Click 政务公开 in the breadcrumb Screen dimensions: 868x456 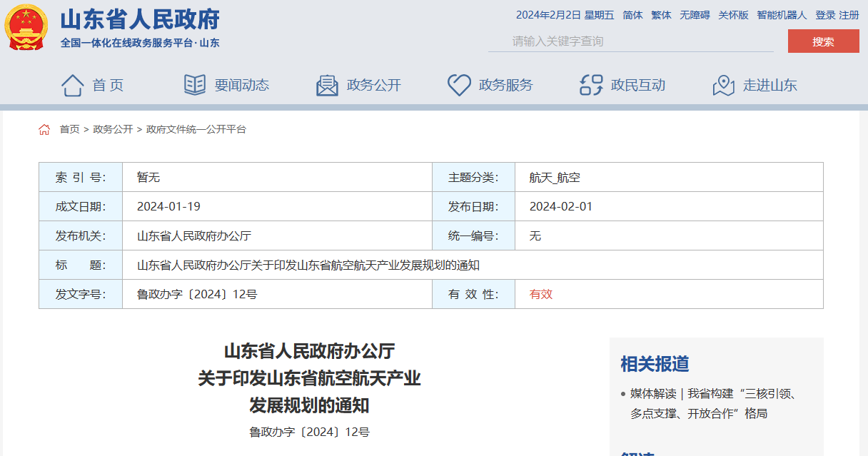pyautogui.click(x=113, y=129)
